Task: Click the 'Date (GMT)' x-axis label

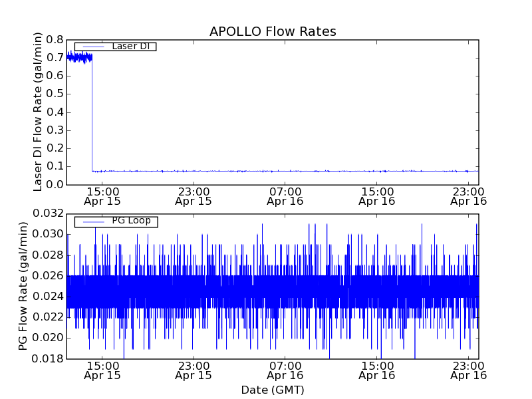Action: [x=273, y=390]
